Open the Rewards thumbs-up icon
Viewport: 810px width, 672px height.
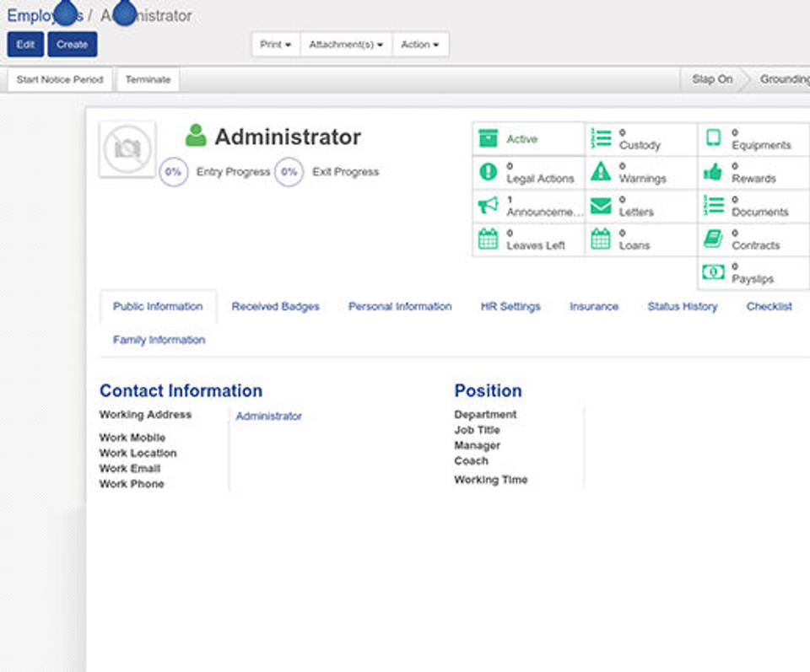point(713,172)
